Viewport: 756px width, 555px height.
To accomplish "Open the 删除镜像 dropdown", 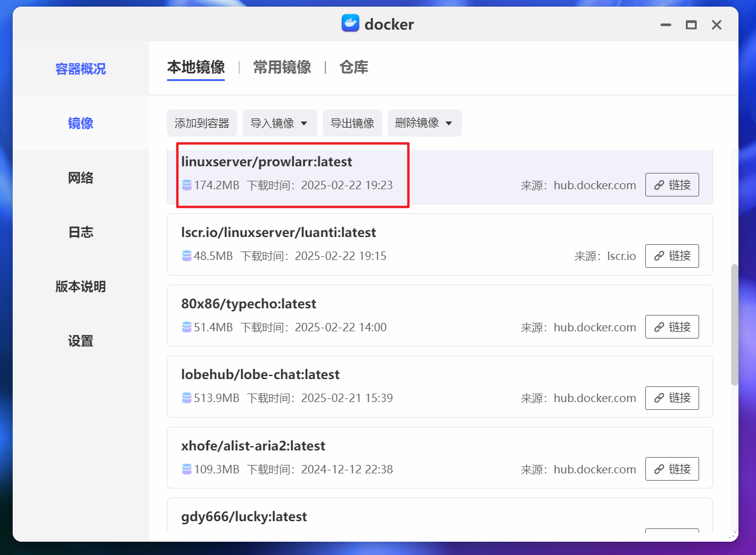I will point(425,123).
